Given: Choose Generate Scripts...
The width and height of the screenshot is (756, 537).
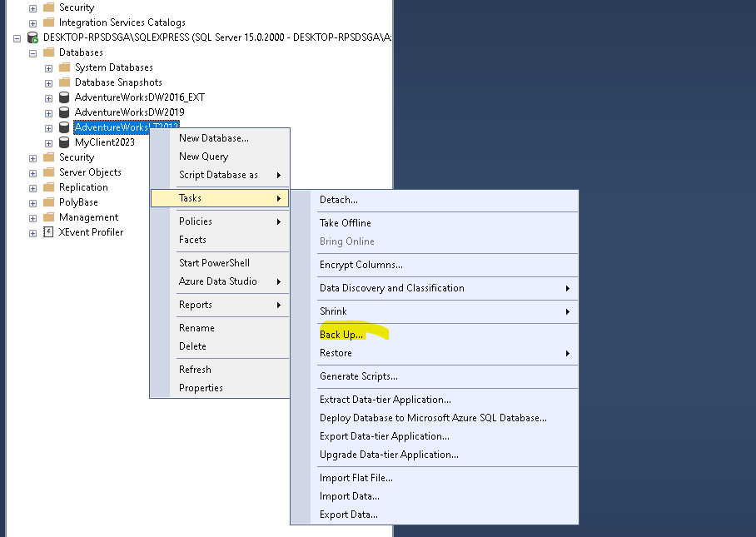Looking at the screenshot, I should pyautogui.click(x=435, y=376).
